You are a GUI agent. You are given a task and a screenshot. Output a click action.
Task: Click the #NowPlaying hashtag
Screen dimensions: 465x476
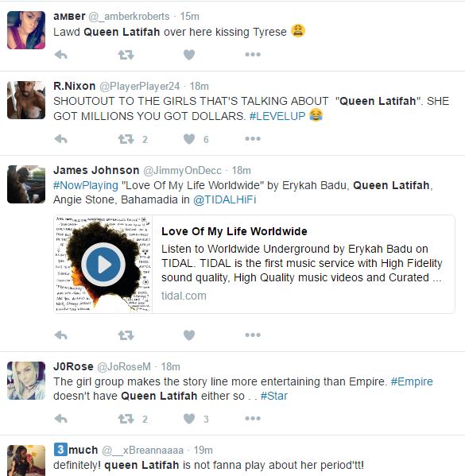click(x=86, y=185)
